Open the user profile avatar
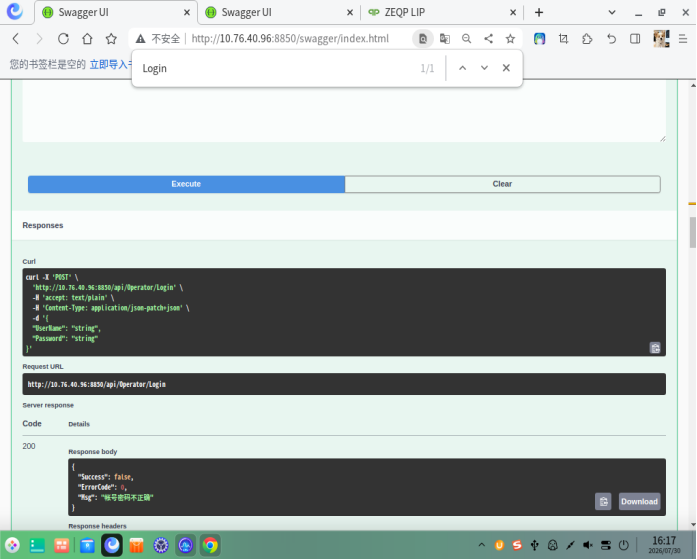Viewport: 697px width, 560px height. [661, 39]
